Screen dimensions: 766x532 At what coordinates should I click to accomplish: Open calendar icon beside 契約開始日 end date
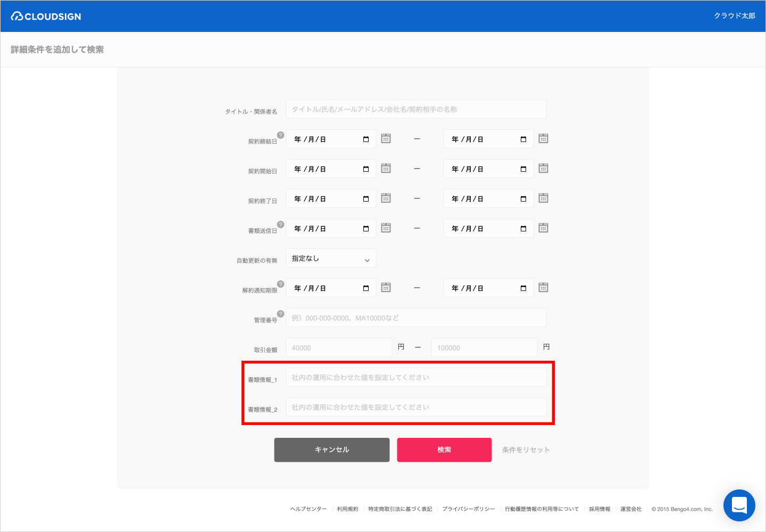(543, 168)
